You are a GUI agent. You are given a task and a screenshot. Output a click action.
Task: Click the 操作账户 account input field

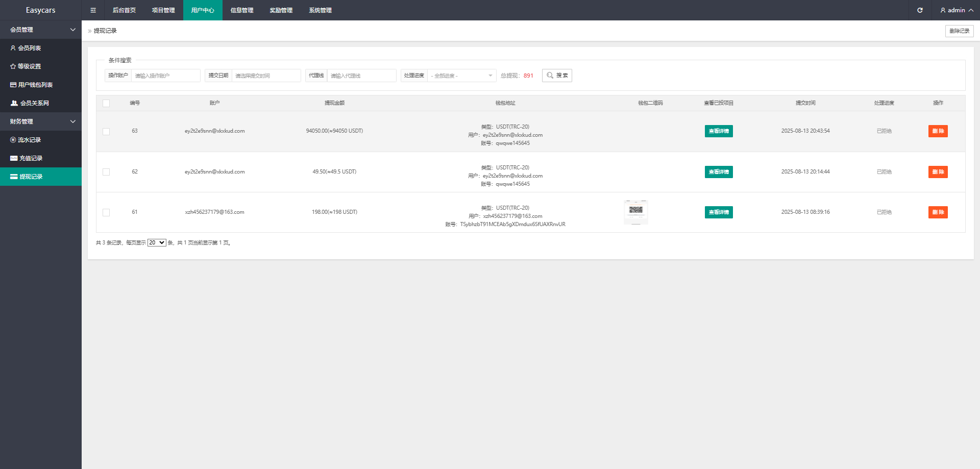pos(165,76)
